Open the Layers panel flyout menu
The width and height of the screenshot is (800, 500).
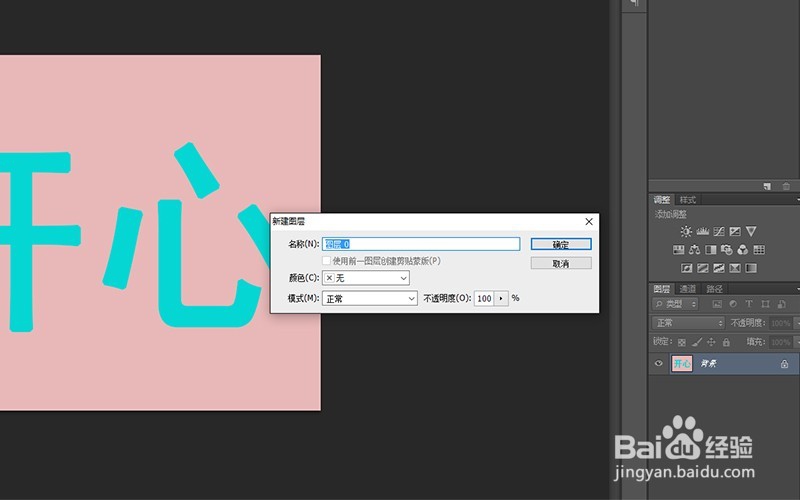[x=797, y=289]
